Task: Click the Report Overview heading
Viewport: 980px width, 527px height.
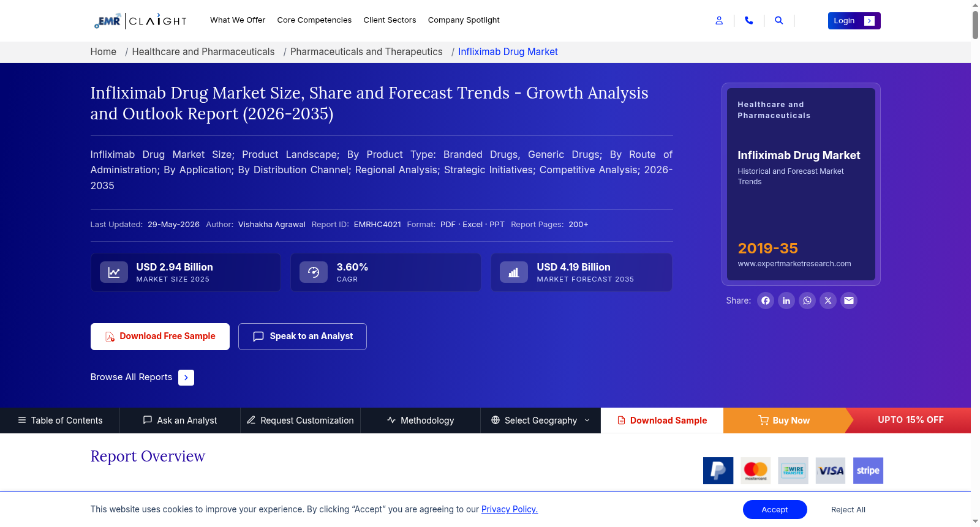Action: pos(148,457)
